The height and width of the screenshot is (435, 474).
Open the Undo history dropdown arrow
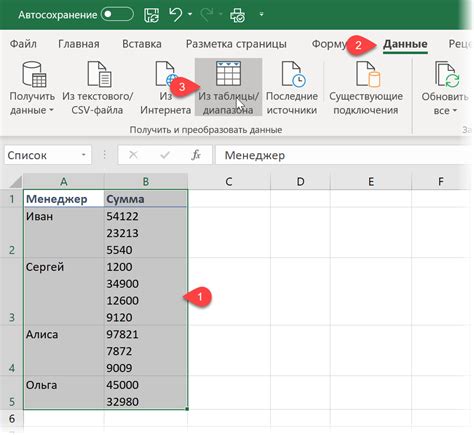pos(190,14)
